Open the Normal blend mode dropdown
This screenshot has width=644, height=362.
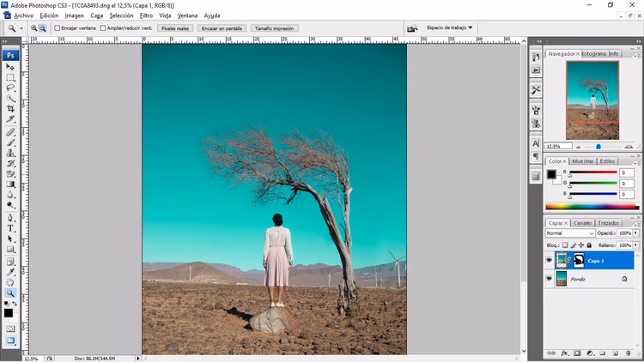(x=570, y=233)
